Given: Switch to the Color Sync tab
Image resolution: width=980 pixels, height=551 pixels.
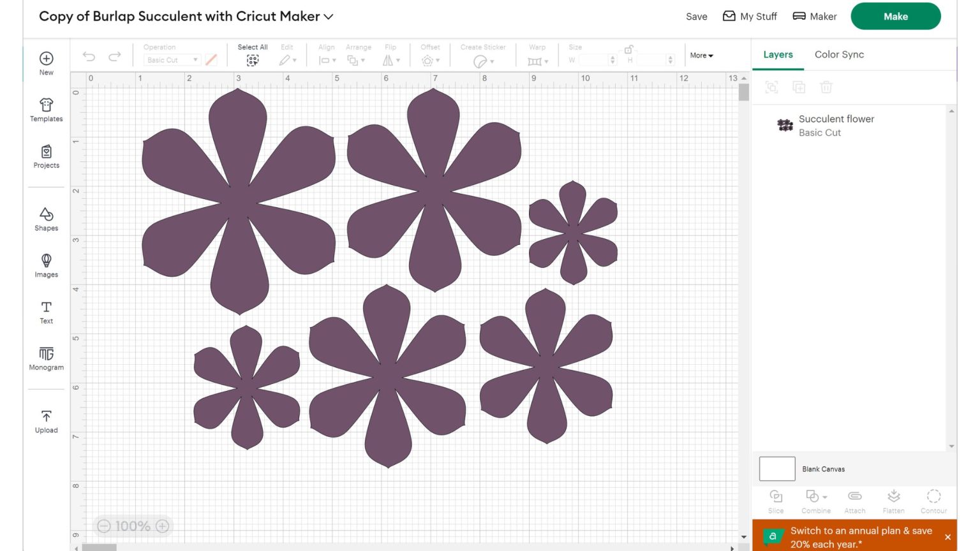Looking at the screenshot, I should [839, 55].
